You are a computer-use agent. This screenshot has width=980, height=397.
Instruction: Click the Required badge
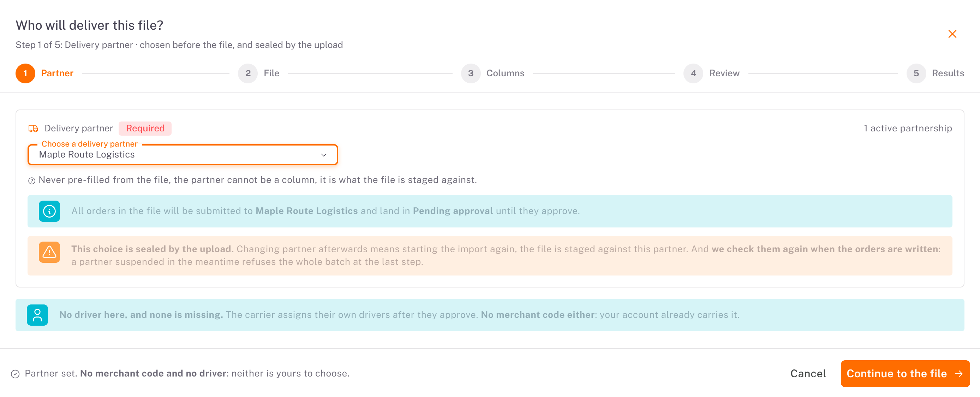[x=145, y=129]
